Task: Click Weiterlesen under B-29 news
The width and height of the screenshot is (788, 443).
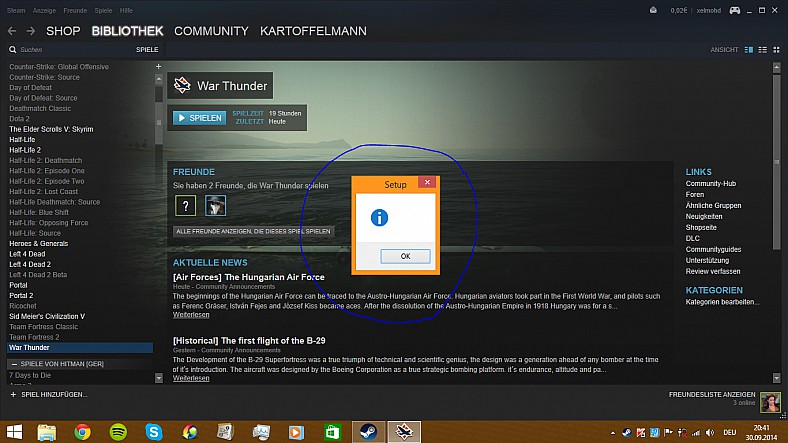Action: pos(191,378)
